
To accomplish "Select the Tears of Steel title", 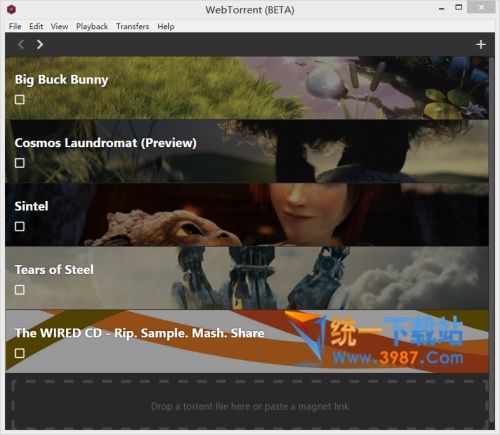I will pyautogui.click(x=54, y=269).
